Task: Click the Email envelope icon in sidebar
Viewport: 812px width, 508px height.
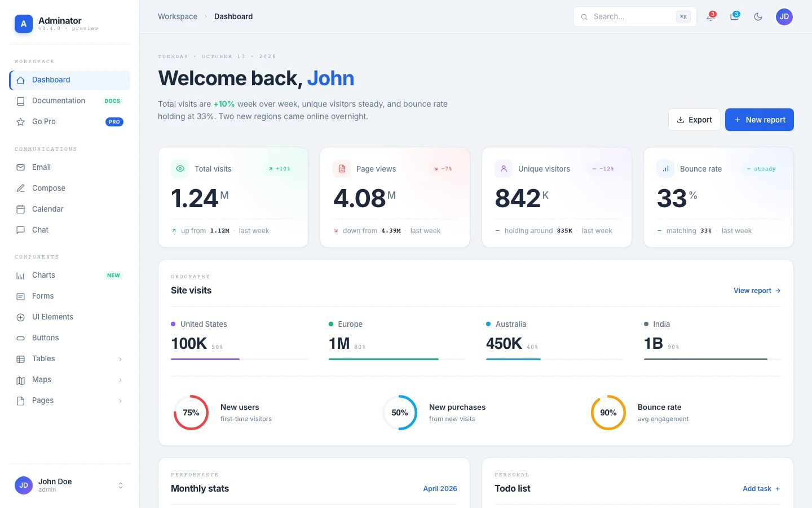Action: 21,168
